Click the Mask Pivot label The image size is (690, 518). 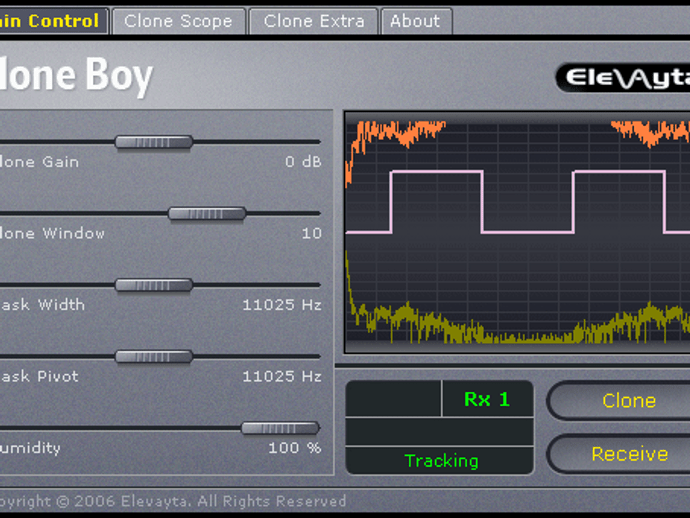(39, 376)
